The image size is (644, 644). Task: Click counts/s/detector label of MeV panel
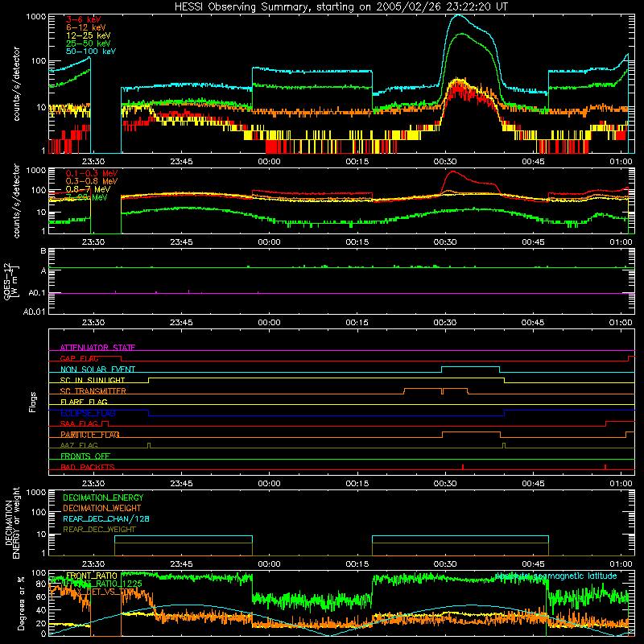click(16, 201)
